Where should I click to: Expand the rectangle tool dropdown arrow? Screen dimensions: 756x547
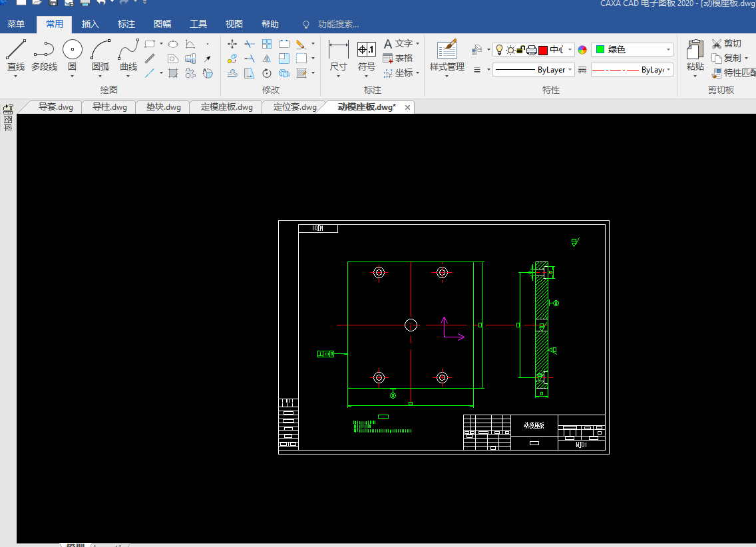point(161,44)
